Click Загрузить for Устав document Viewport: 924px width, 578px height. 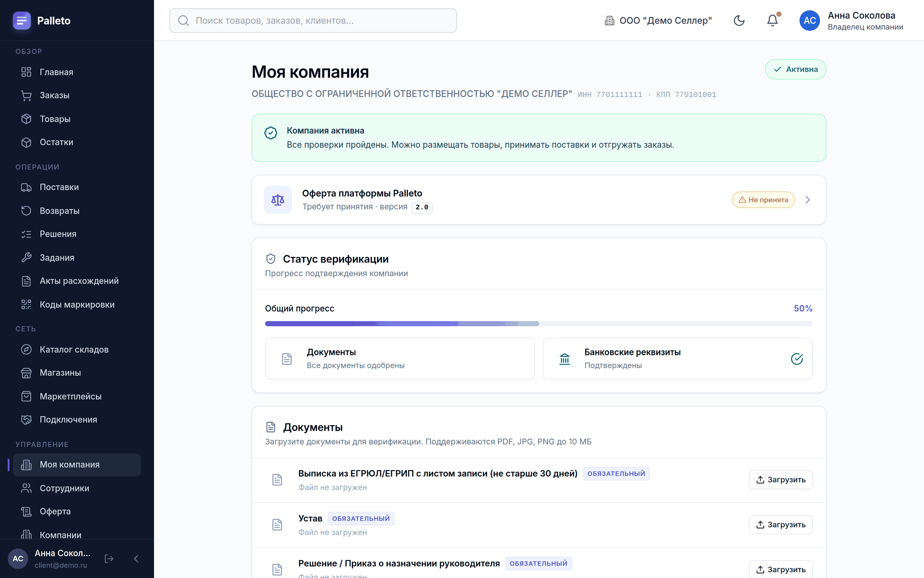(781, 524)
